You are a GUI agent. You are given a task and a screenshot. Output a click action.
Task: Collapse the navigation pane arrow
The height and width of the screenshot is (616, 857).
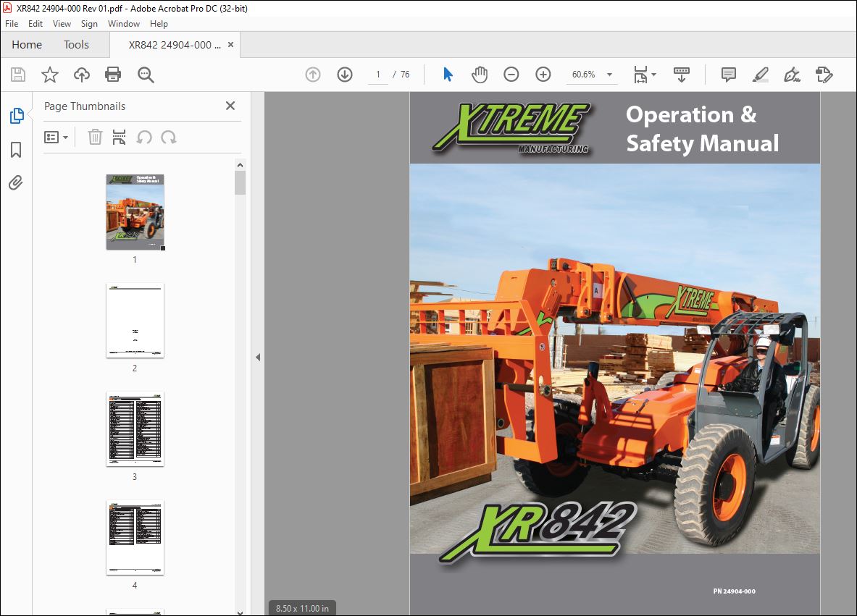[258, 357]
